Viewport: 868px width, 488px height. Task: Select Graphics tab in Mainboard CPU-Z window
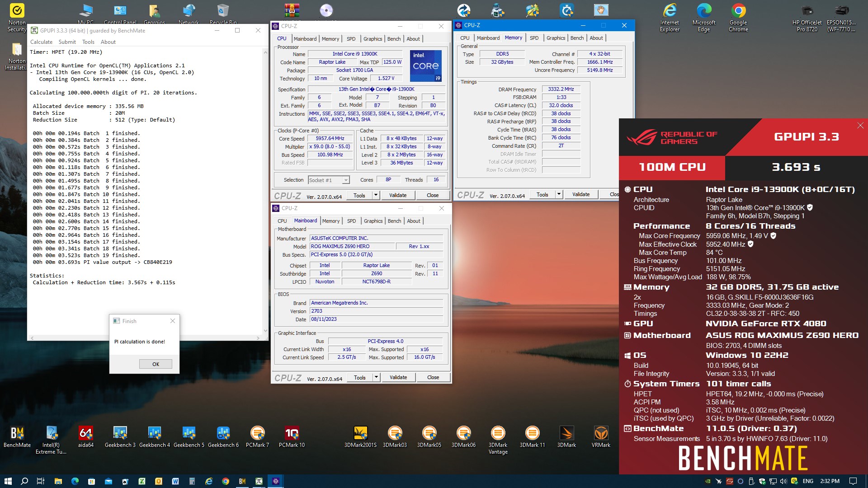point(373,221)
